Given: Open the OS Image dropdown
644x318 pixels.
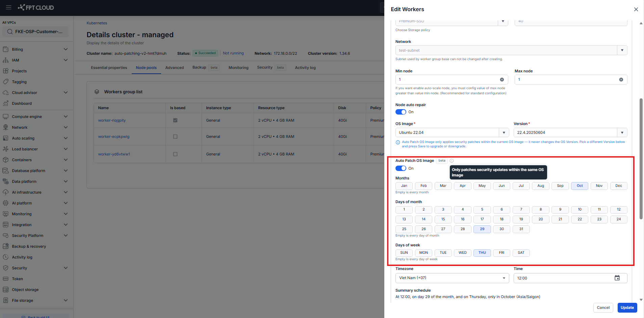Looking at the screenshot, I should 504,132.
